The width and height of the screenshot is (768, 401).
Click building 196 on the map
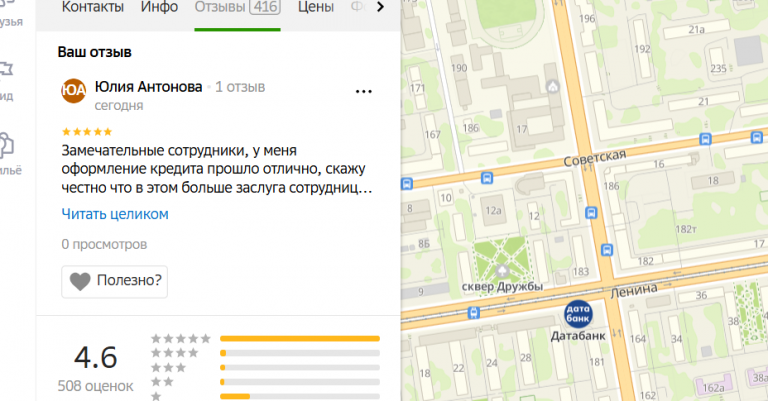tap(587, 19)
